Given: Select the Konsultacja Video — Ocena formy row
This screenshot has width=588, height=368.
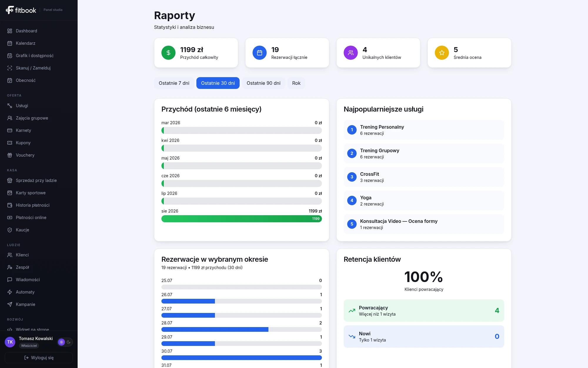Looking at the screenshot, I should (424, 224).
